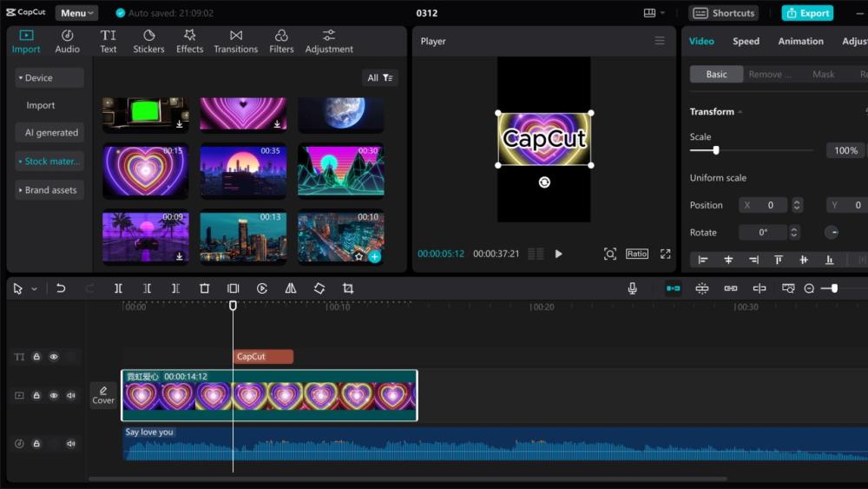This screenshot has width=868, height=489.
Task: Open the layout switcher dropdown
Action: [x=654, y=13]
